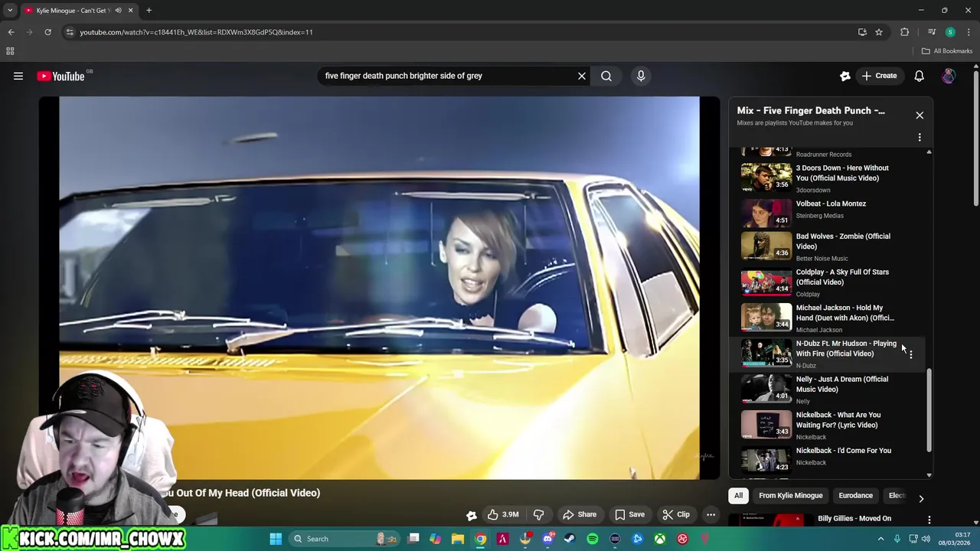Screen dimensions: 980x551
Task: Open a new Chrome tab
Action: [149, 11]
